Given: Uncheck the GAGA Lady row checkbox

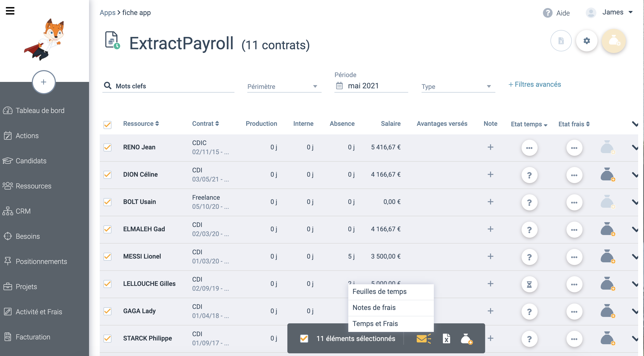Looking at the screenshot, I should tap(107, 311).
